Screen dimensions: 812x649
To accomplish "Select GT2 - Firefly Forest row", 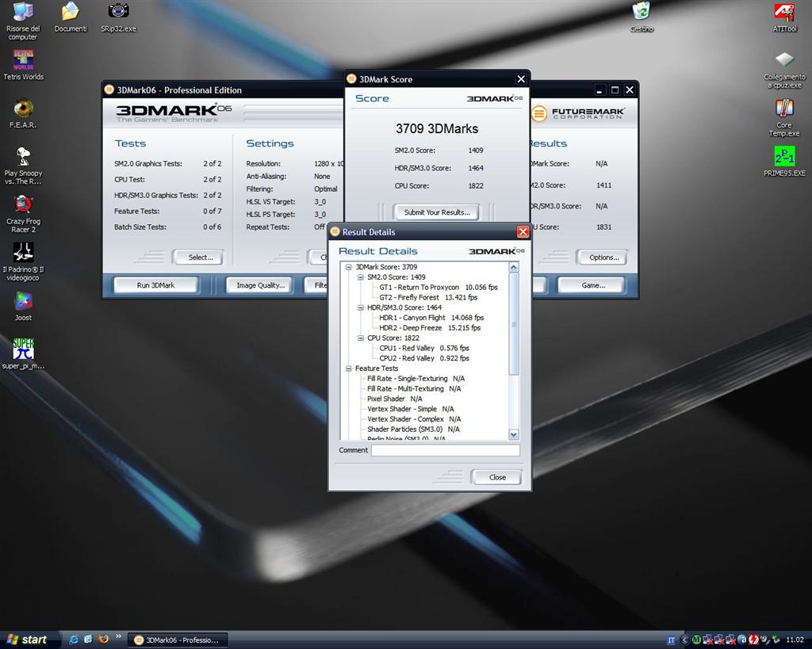I will tap(428, 298).
